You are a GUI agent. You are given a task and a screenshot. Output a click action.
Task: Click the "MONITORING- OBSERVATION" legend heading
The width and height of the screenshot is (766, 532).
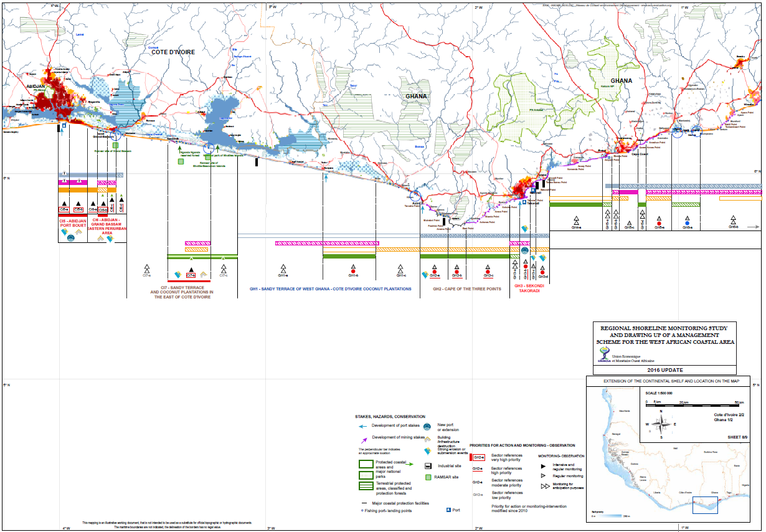point(561,456)
